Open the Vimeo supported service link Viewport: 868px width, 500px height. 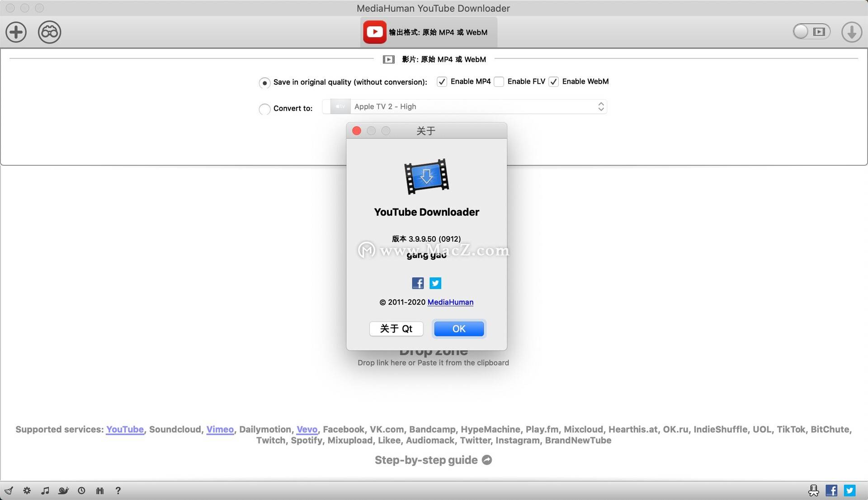coord(220,429)
